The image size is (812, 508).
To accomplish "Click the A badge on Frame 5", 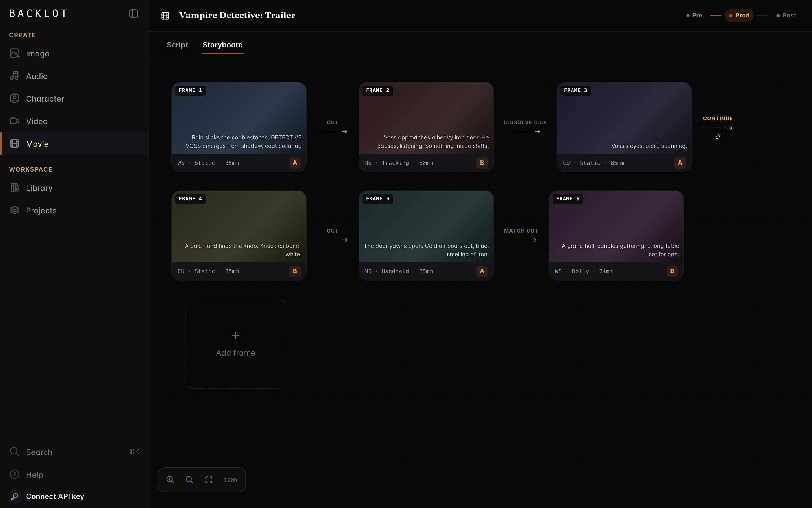I will click(x=482, y=271).
